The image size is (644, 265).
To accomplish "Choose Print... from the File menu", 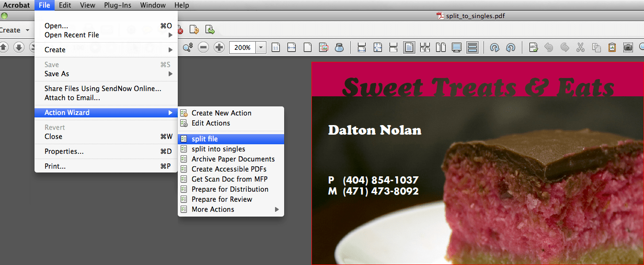I will tap(106, 166).
